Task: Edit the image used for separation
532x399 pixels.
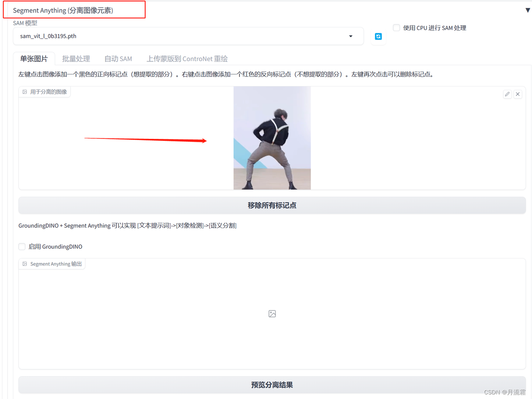Action: [x=507, y=94]
